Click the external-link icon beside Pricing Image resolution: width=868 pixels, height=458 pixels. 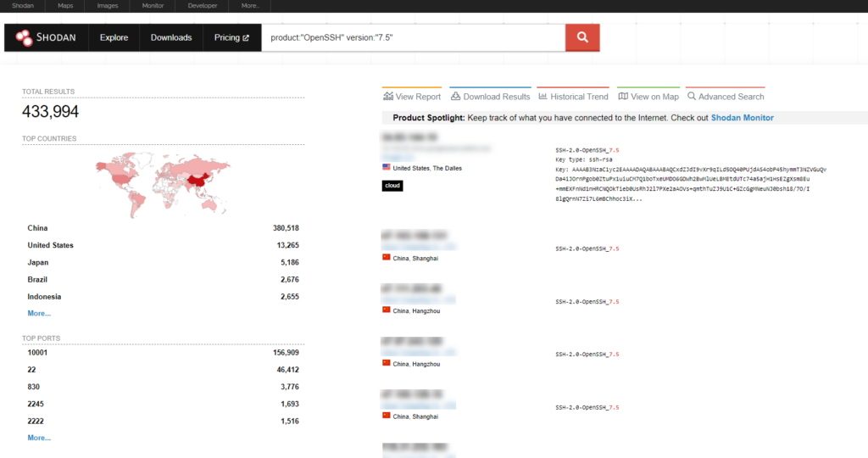(x=246, y=37)
